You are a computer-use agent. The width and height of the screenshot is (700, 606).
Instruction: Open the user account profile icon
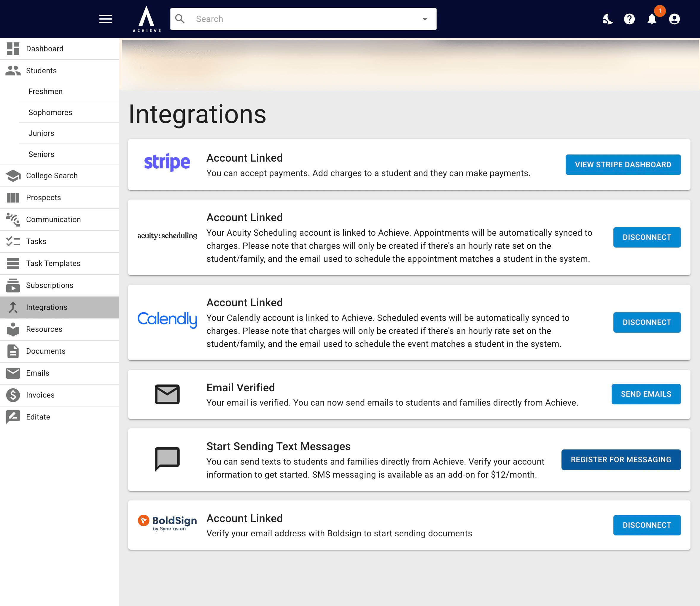[674, 19]
